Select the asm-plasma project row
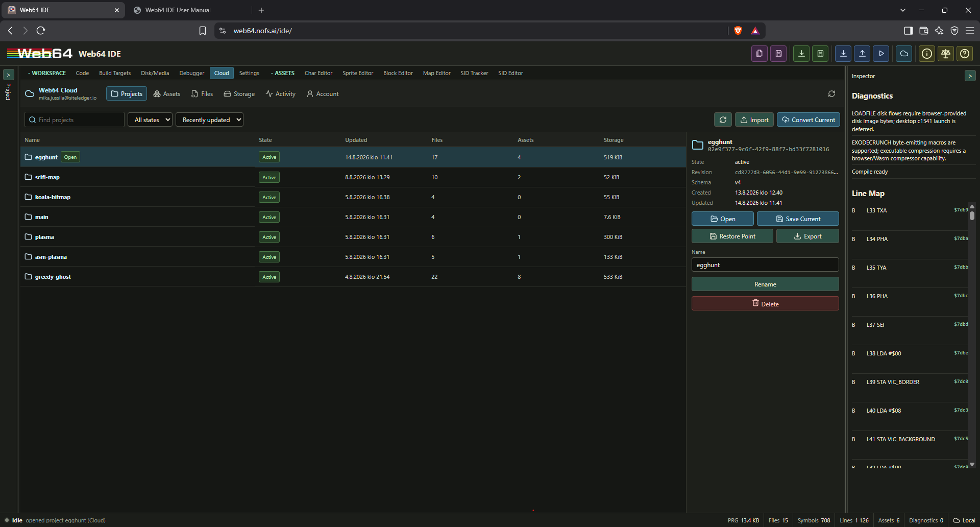This screenshot has width=980, height=527. [x=353, y=257]
